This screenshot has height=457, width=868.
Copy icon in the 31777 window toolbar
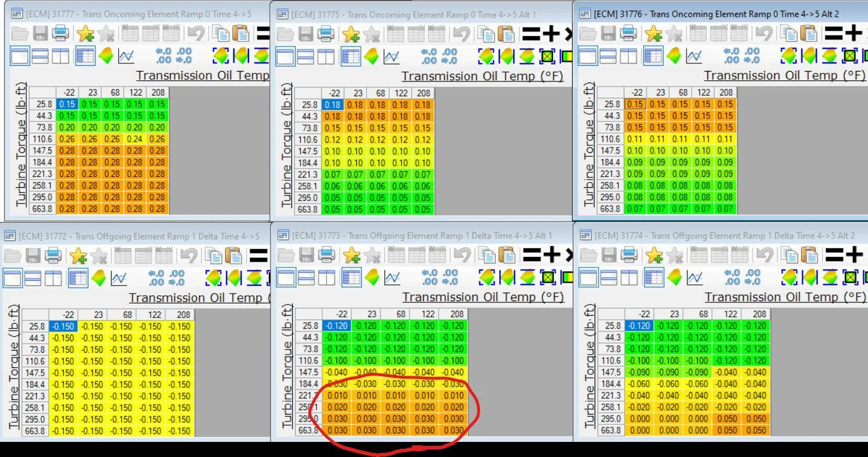point(220,34)
